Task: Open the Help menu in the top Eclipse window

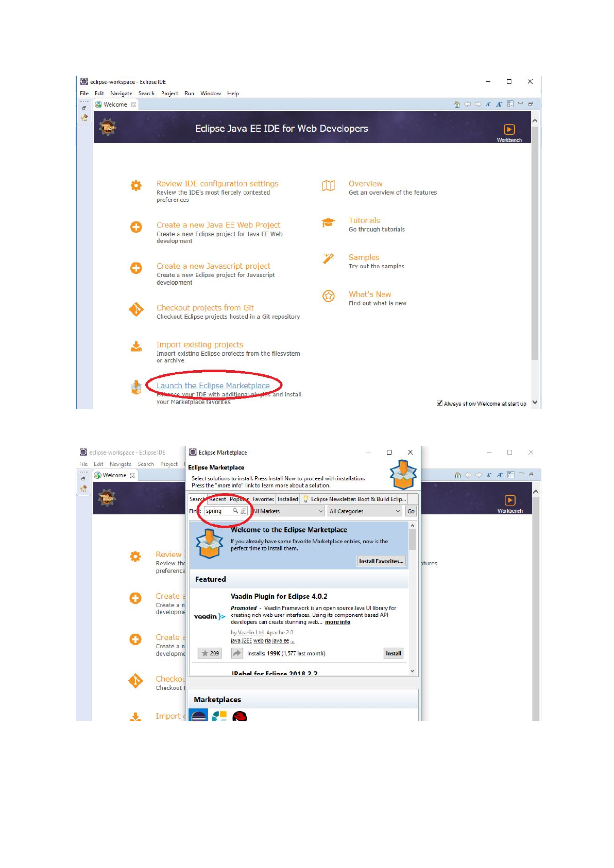Action: point(233,94)
